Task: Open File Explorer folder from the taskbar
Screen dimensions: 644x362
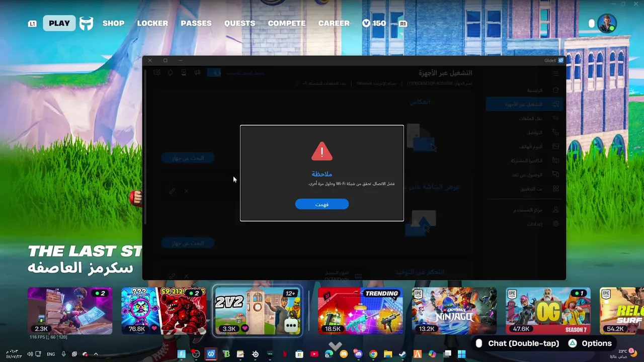Action: tap(388, 354)
